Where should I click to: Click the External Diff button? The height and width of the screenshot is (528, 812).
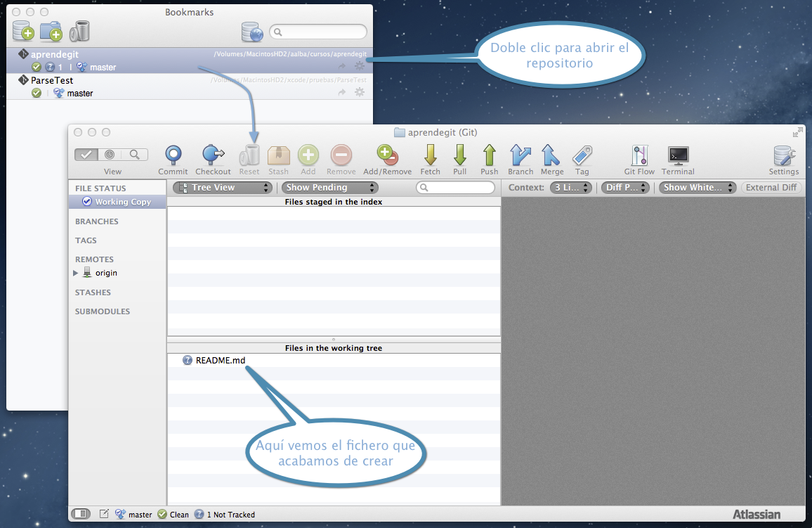click(771, 188)
